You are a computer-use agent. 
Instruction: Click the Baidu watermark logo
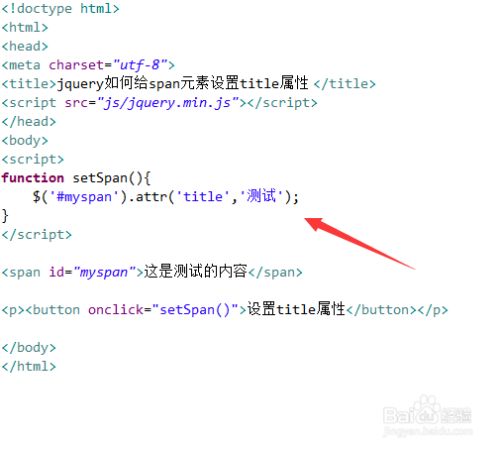click(x=428, y=415)
